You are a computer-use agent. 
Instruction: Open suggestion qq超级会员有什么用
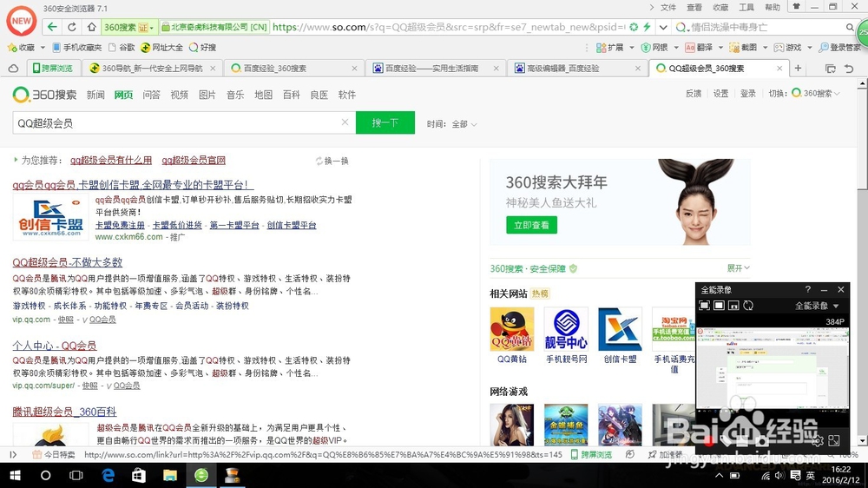[x=111, y=161]
